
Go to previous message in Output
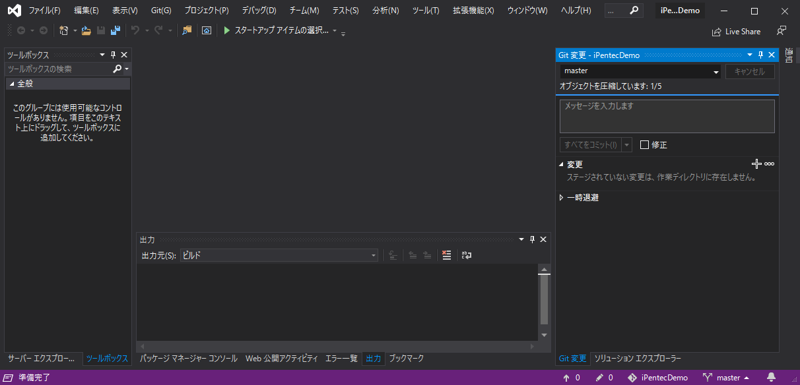(x=412, y=255)
